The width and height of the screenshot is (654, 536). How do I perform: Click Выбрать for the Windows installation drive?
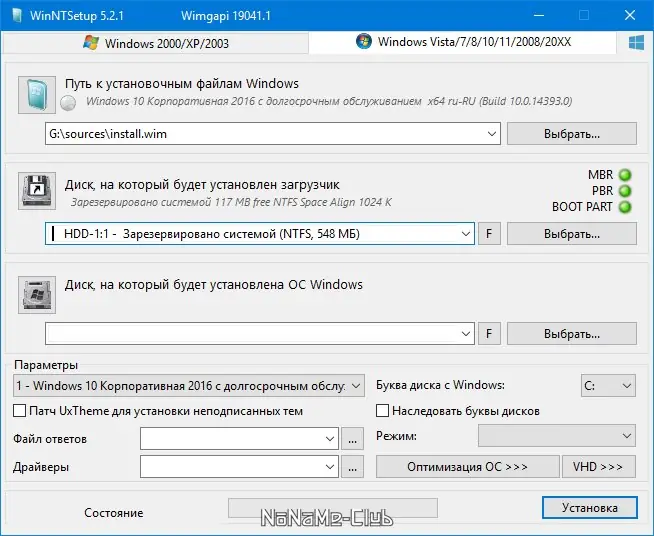click(x=572, y=334)
